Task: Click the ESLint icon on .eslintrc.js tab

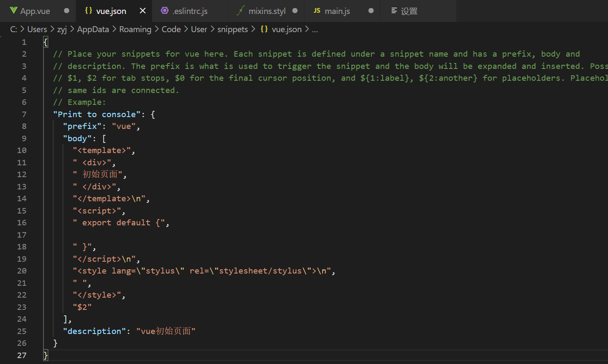Action: (164, 11)
